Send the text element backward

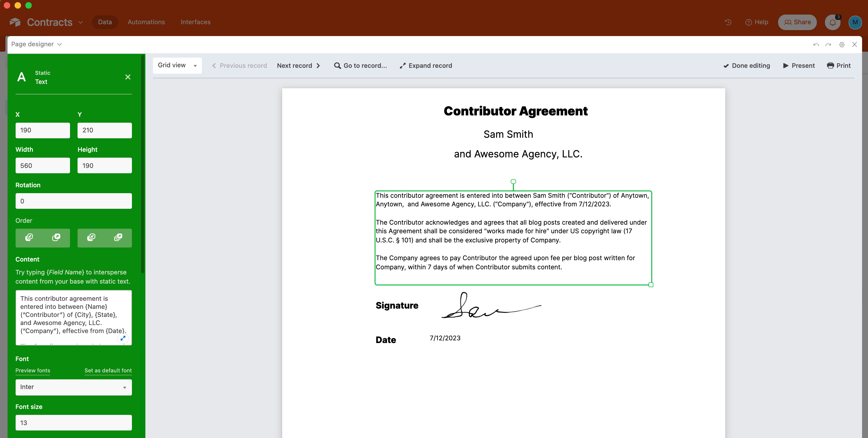coord(29,238)
